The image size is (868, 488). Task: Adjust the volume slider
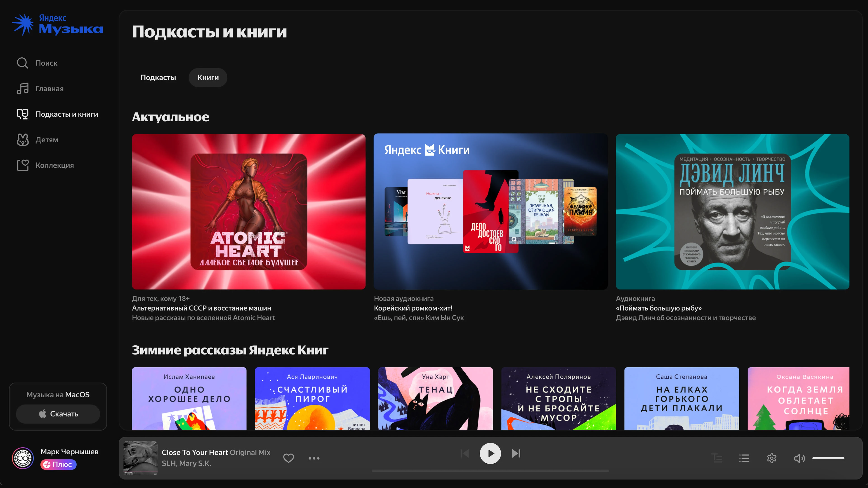pyautogui.click(x=828, y=458)
